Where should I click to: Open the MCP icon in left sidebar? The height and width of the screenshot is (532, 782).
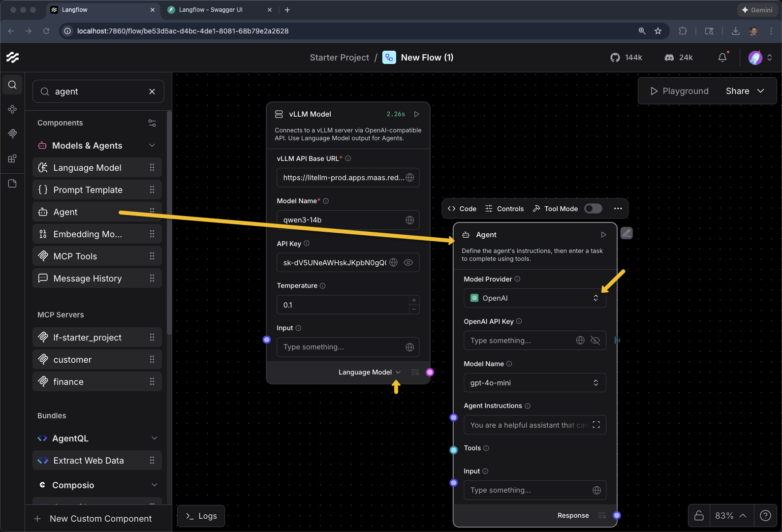click(12, 133)
